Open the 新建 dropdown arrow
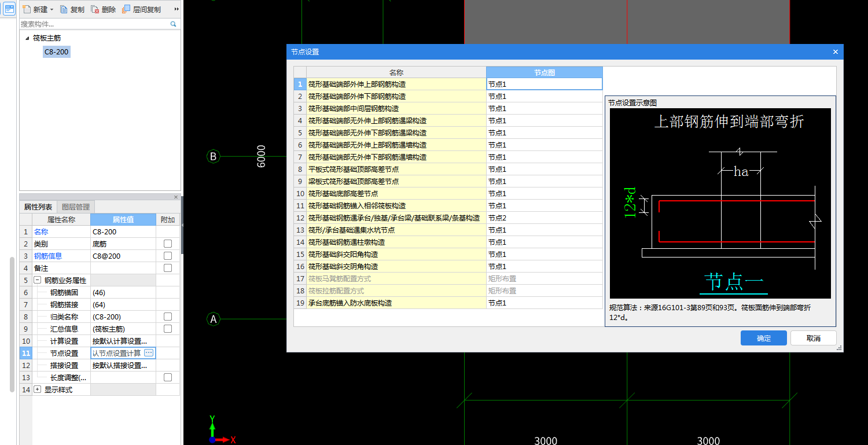The width and height of the screenshot is (868, 445). [x=52, y=10]
